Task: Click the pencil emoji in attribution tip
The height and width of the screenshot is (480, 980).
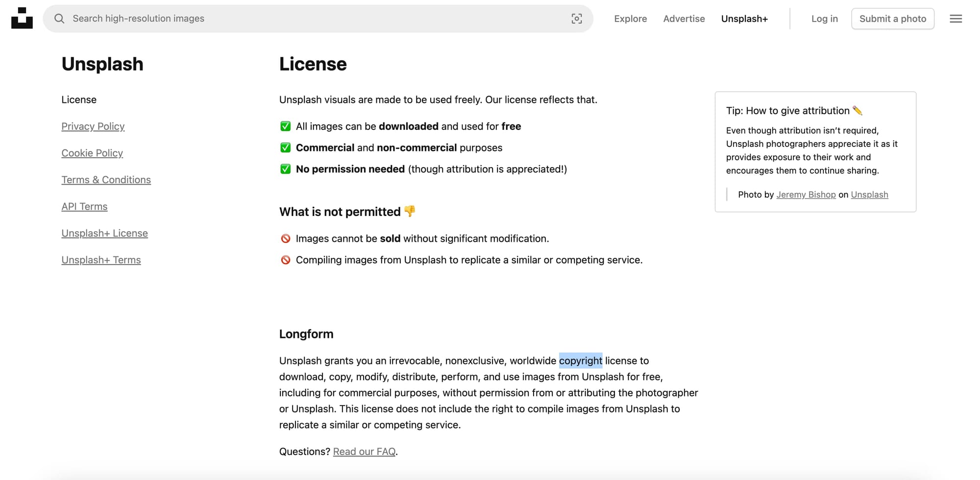Action: (x=857, y=110)
